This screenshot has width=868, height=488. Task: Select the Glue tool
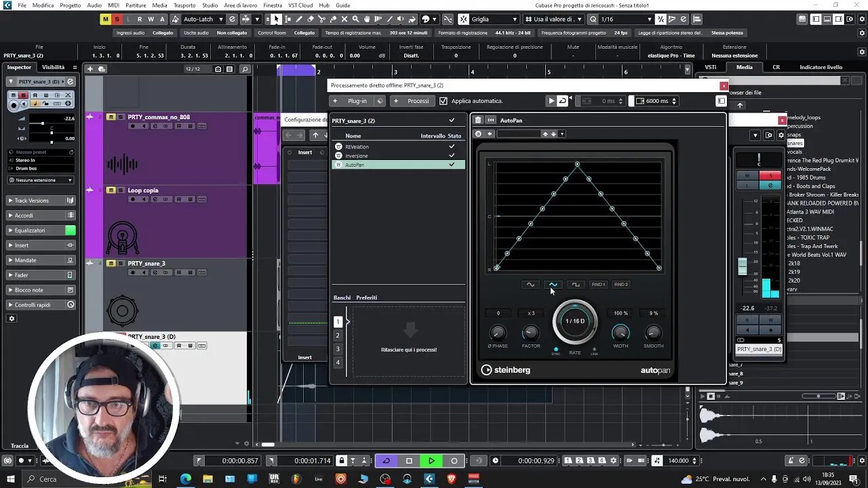(x=333, y=19)
